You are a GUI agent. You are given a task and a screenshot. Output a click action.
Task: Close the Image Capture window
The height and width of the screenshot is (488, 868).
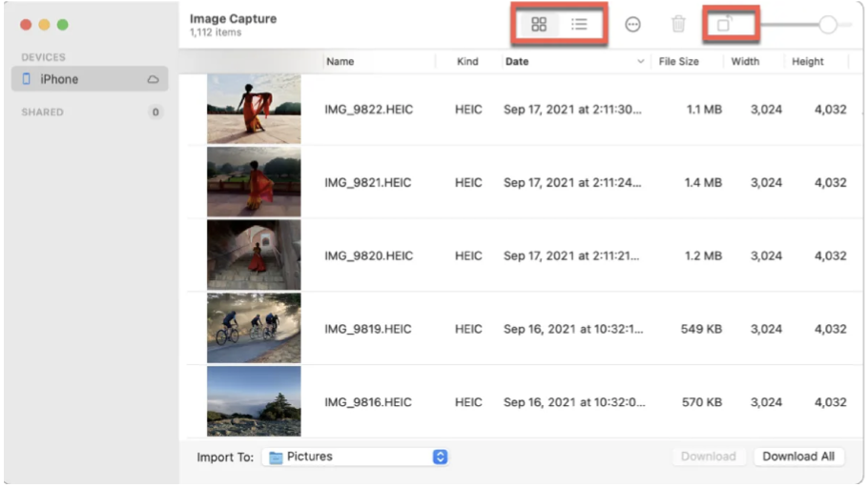[26, 25]
